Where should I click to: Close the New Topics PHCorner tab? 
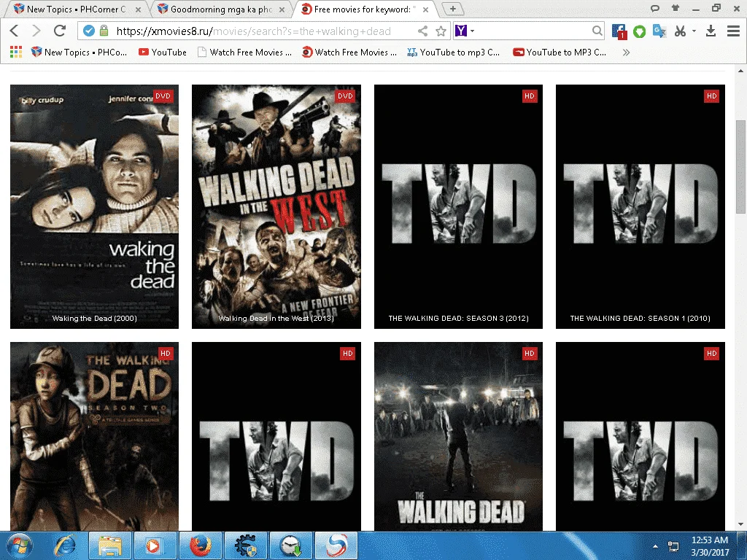click(x=138, y=9)
